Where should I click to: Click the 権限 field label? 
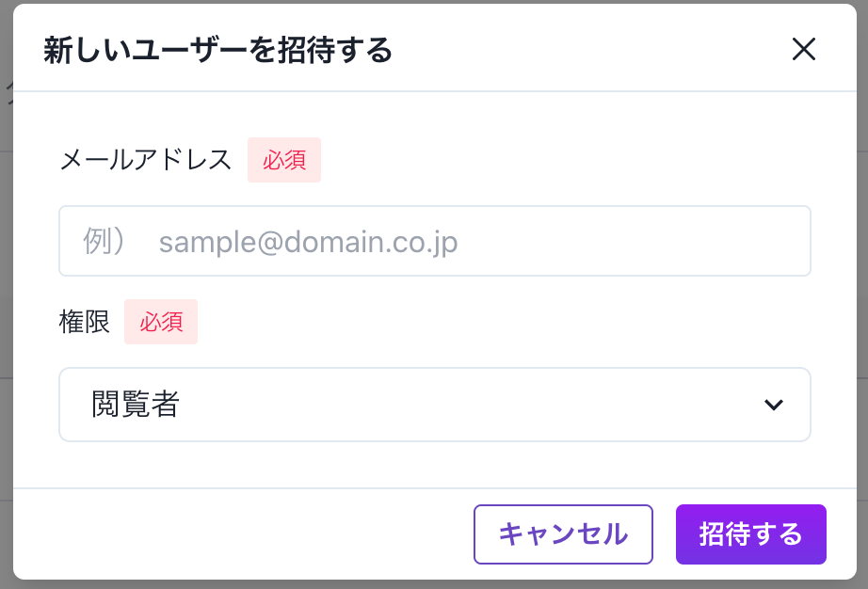(84, 322)
